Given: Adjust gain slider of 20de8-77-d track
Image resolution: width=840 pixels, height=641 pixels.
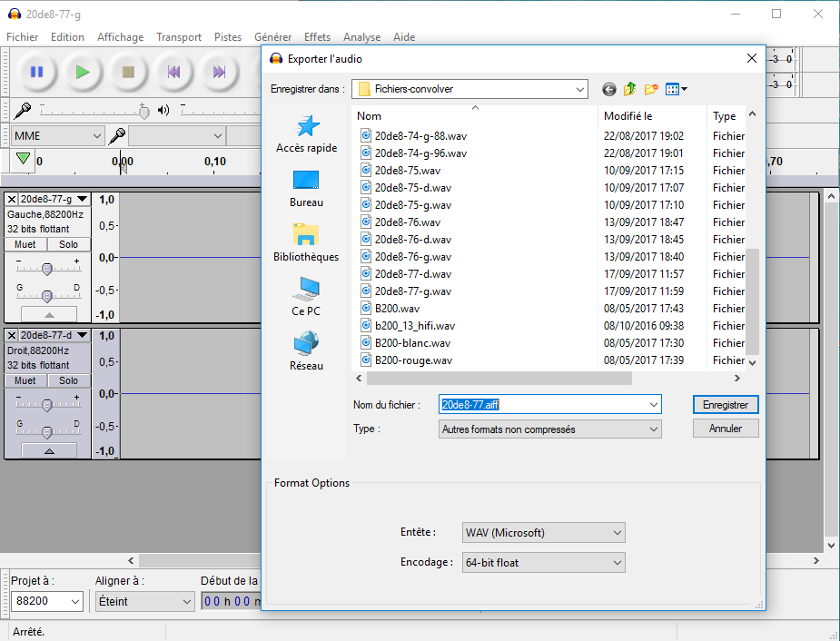Looking at the screenshot, I should coord(47,405).
